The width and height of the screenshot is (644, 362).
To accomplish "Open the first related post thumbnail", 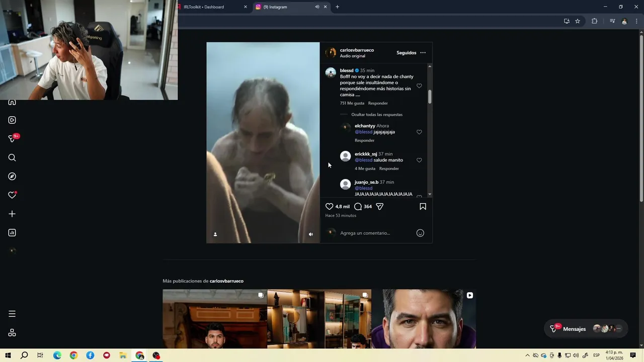I will tap(215, 319).
